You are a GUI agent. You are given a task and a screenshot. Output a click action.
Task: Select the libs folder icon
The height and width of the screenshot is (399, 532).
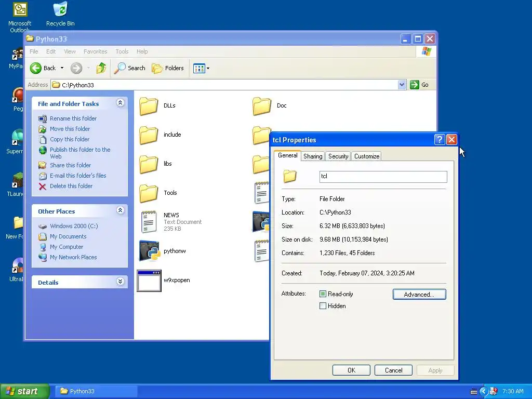coord(149,164)
